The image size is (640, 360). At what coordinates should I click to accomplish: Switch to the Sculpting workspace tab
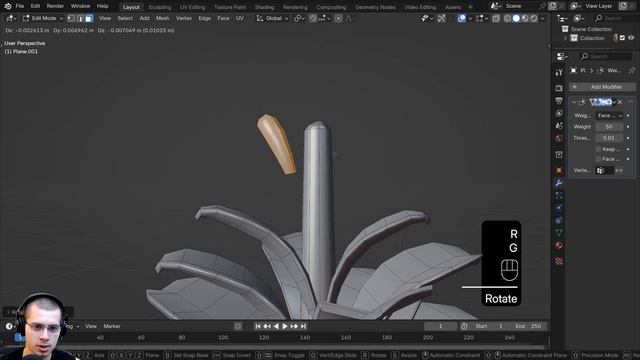tap(160, 7)
